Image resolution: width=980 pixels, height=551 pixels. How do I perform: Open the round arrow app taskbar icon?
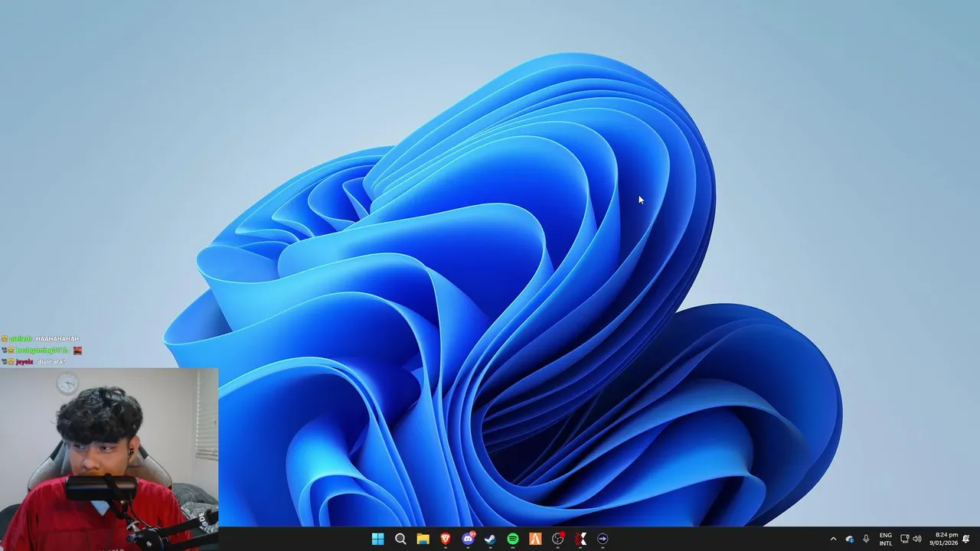tap(603, 539)
